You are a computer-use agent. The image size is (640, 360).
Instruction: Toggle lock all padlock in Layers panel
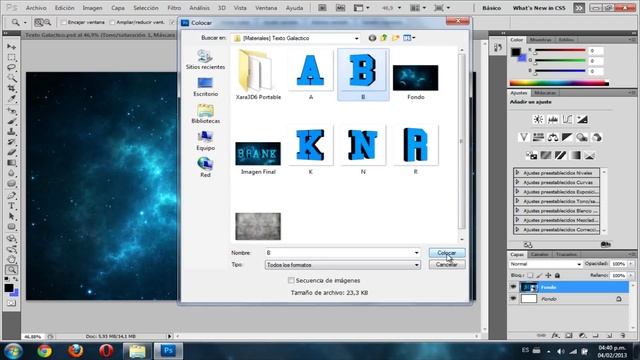coord(557,276)
